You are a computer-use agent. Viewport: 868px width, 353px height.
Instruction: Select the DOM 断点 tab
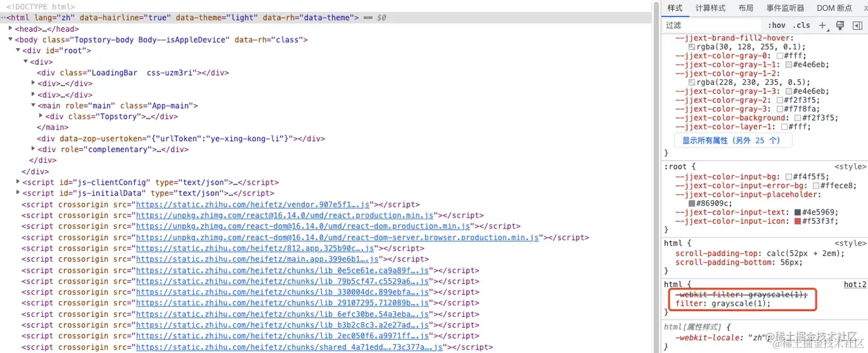point(834,8)
